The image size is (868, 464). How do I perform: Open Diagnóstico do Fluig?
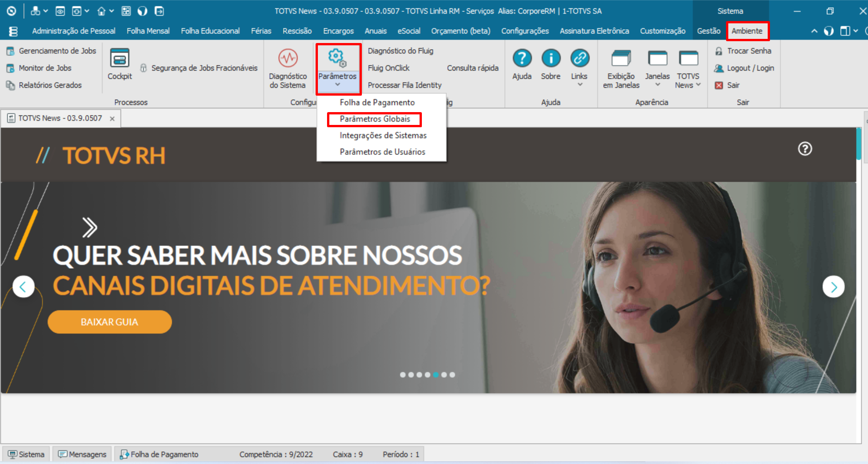400,51
